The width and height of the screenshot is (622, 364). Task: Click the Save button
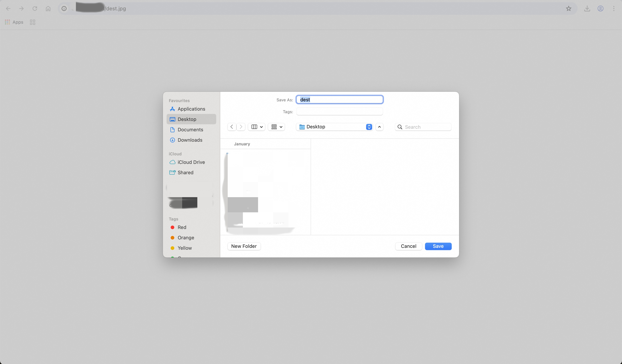tap(438, 246)
